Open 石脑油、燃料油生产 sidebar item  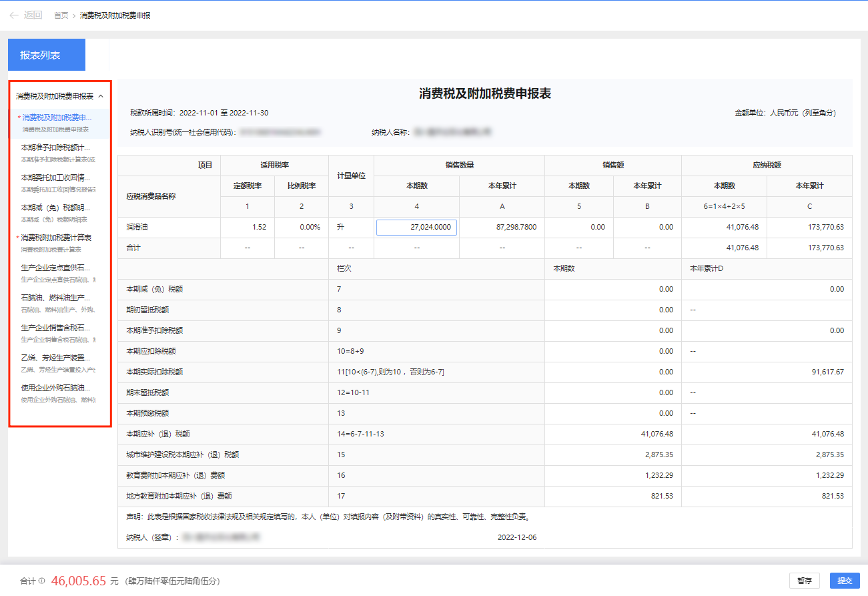[56, 298]
